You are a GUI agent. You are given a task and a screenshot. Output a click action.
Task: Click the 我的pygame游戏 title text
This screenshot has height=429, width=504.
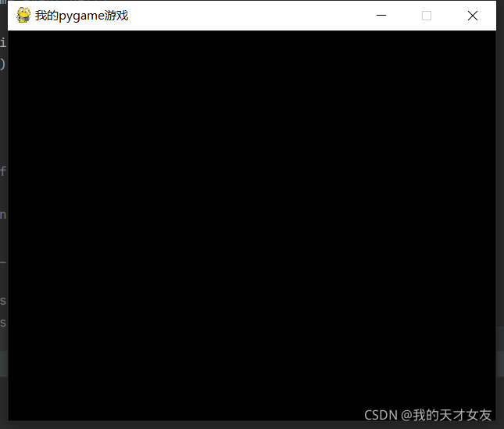point(81,16)
